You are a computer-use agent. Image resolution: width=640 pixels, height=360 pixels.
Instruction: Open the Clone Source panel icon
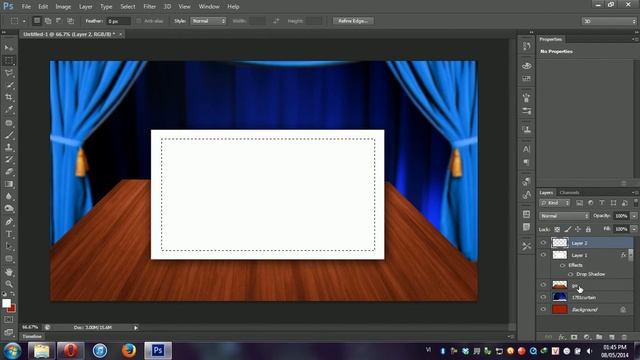coord(527,130)
